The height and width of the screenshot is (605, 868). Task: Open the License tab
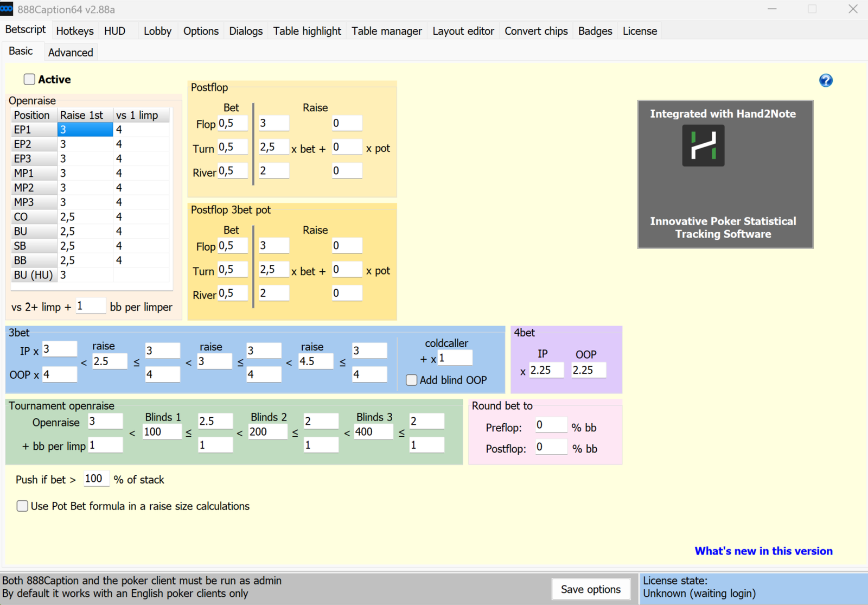[640, 31]
